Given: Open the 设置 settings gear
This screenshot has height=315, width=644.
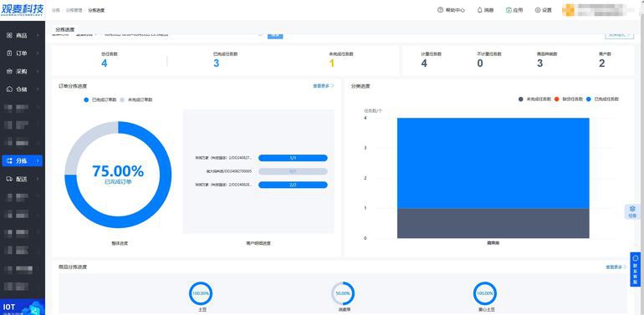Looking at the screenshot, I should (538, 10).
